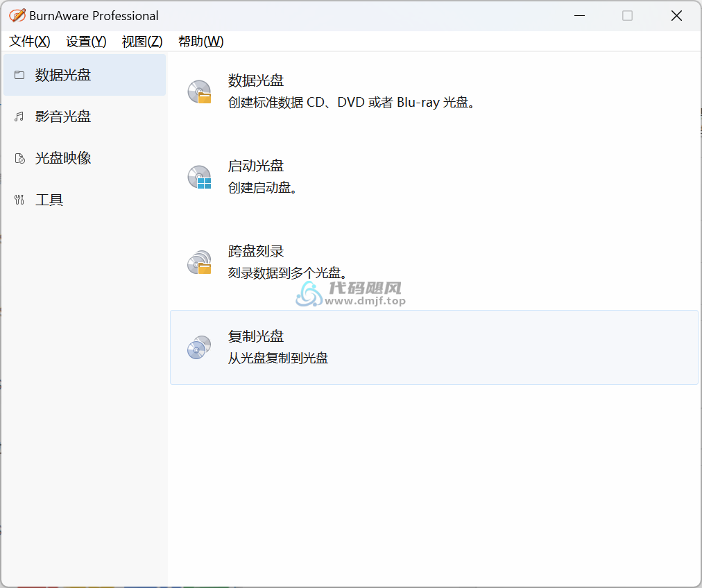Viewport: 702px width, 588px height.
Task: Click the span disc multi-disc icon
Action: tap(199, 262)
